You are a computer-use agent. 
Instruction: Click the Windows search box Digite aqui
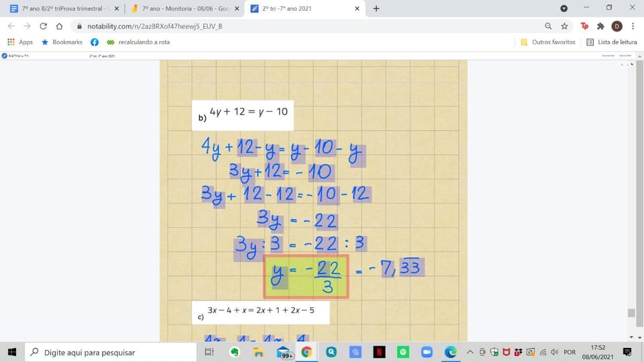[111, 352]
